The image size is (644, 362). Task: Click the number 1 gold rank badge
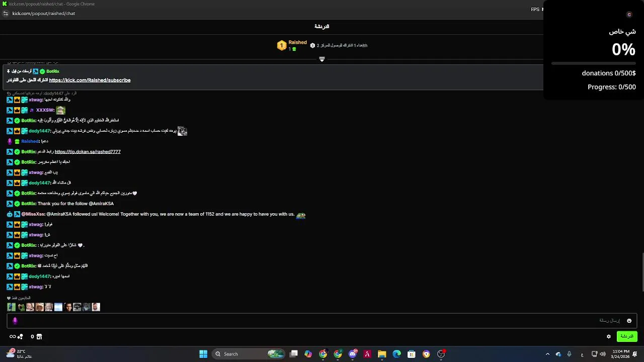click(282, 46)
